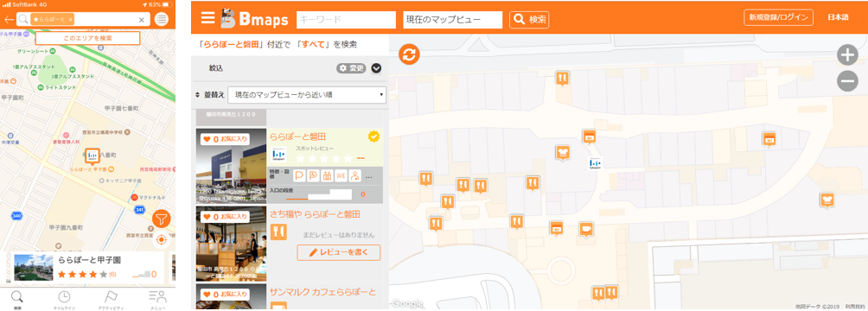Show more features with the … icon
The width and height of the screenshot is (868, 311).
pos(368,177)
